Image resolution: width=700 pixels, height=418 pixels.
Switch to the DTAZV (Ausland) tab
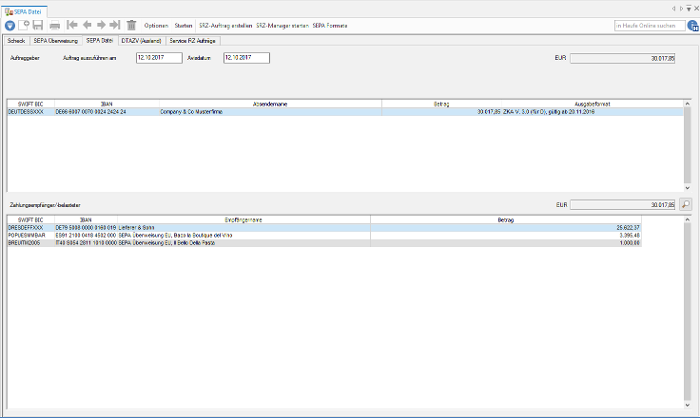click(x=142, y=41)
